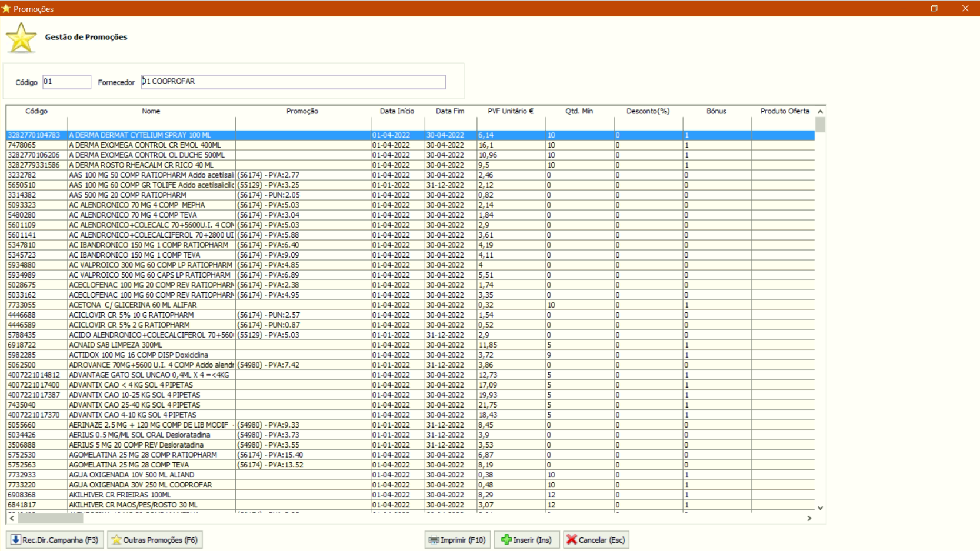Image resolution: width=980 pixels, height=551 pixels.
Task: Click the printer icon on Imprimir button
Action: point(434,540)
